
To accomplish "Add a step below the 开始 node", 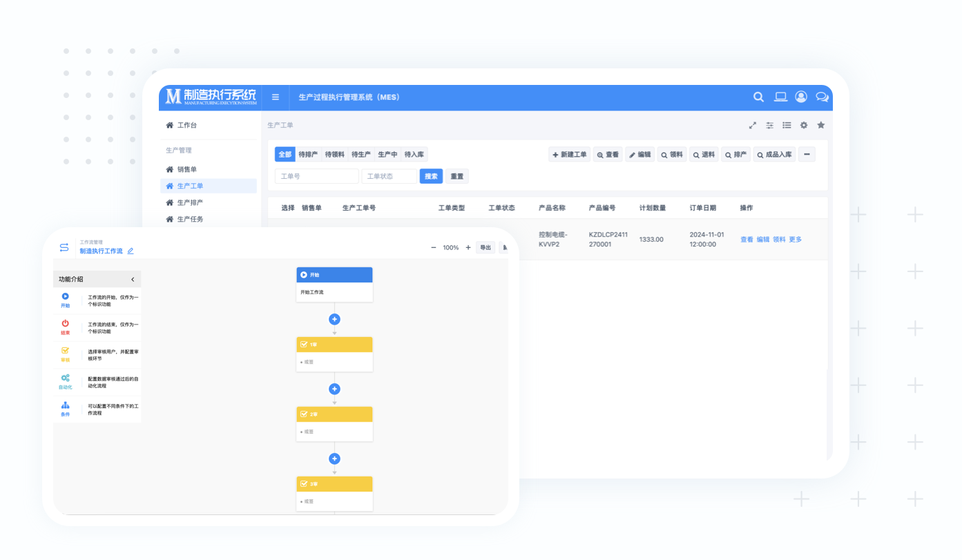I will coord(334,319).
